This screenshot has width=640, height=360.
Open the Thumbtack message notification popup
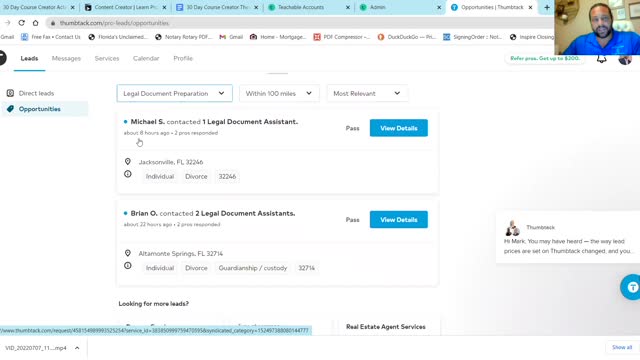(568, 238)
